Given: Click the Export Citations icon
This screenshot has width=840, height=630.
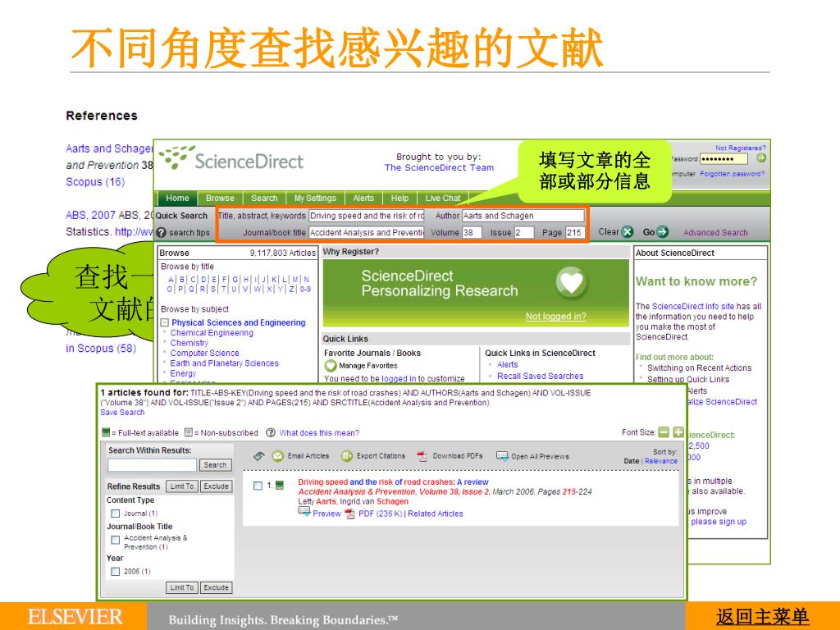Looking at the screenshot, I should click(x=347, y=456).
